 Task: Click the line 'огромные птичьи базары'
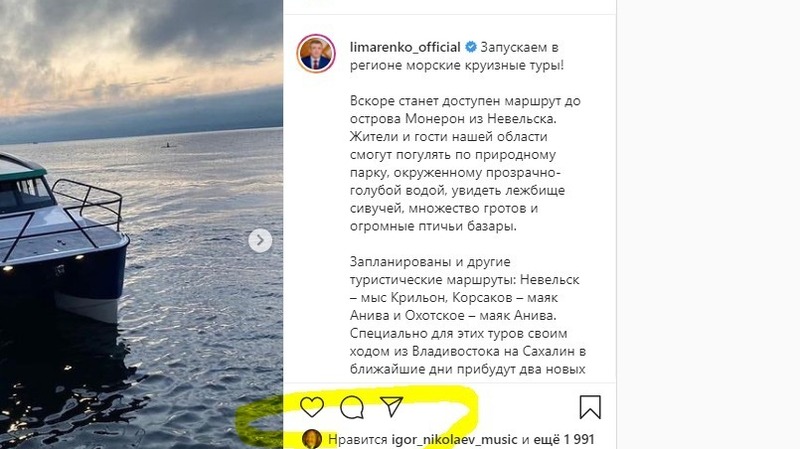(x=433, y=226)
